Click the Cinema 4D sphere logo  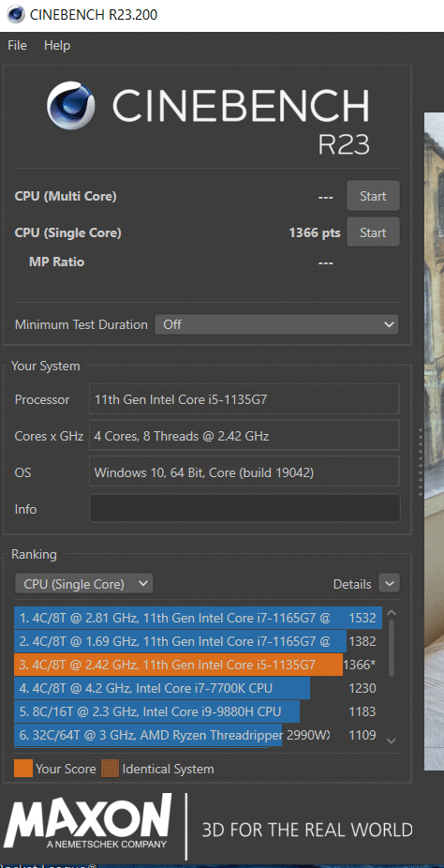71,105
